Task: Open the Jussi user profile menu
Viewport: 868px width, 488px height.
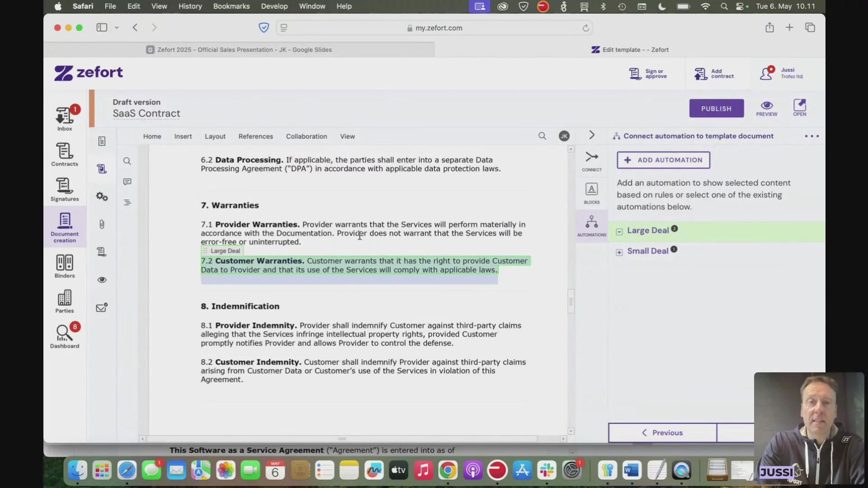Action: [x=782, y=73]
